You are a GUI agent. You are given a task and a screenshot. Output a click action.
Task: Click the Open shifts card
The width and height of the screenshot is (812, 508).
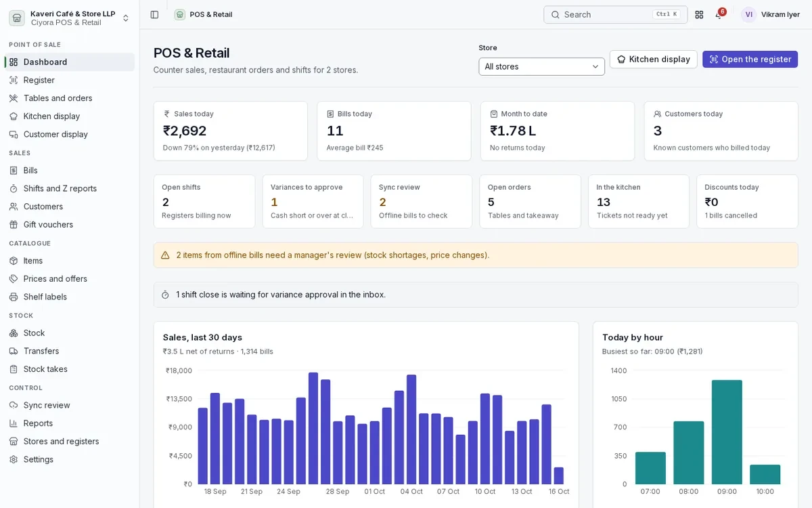pos(204,201)
